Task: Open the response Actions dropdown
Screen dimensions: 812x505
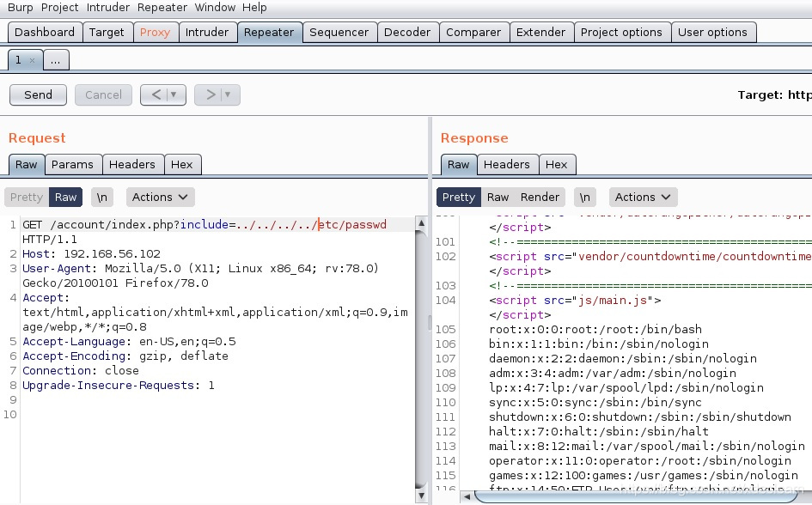Action: 643,198
